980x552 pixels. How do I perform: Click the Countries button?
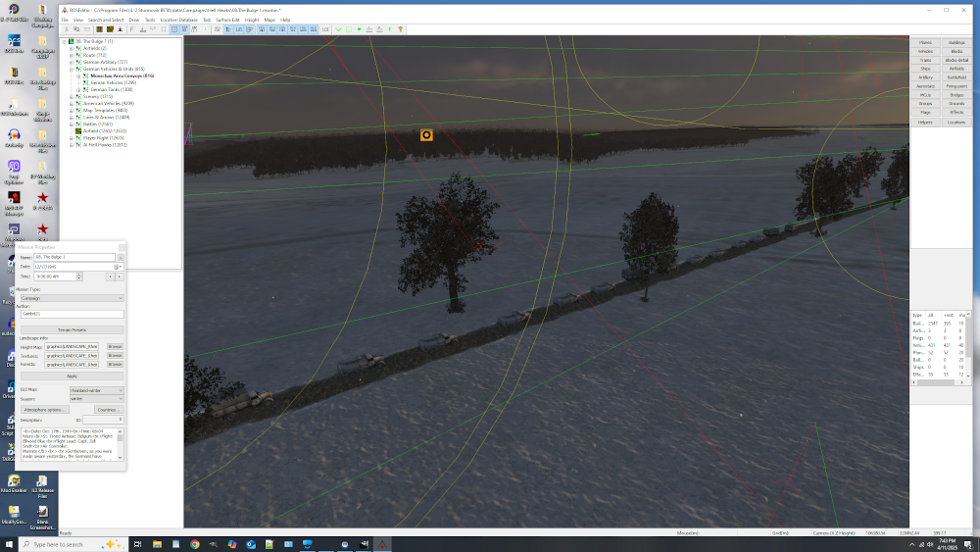tap(108, 410)
